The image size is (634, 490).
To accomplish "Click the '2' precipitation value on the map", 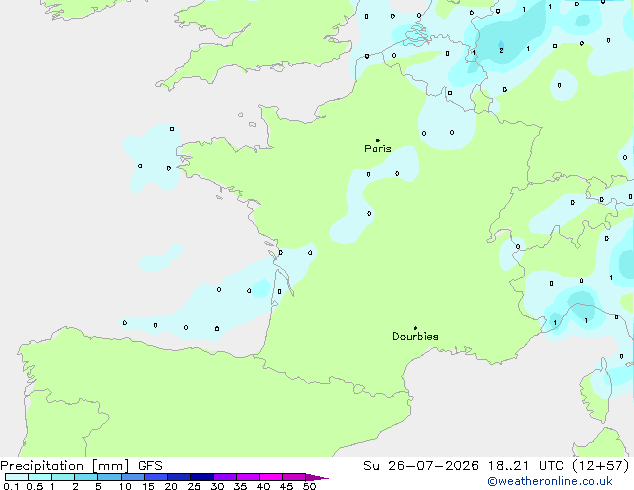I will pos(501,51).
